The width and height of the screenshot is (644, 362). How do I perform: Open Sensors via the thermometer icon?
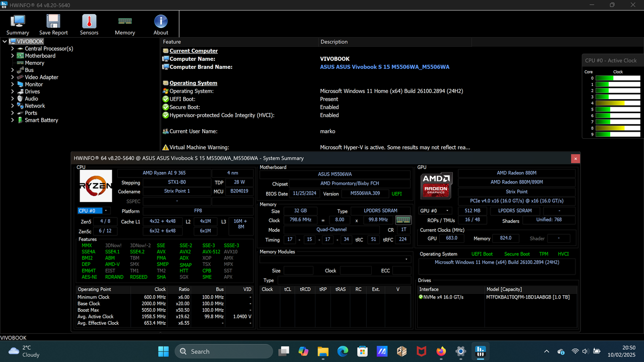(x=89, y=25)
